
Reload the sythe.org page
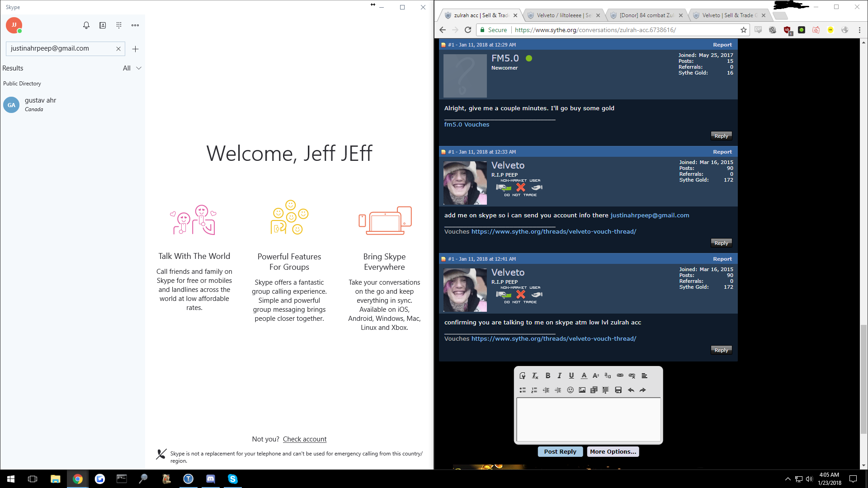(468, 30)
